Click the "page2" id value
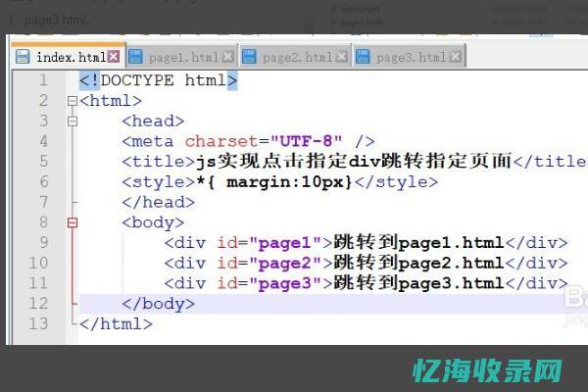This screenshot has height=392, width=588. click(285, 264)
